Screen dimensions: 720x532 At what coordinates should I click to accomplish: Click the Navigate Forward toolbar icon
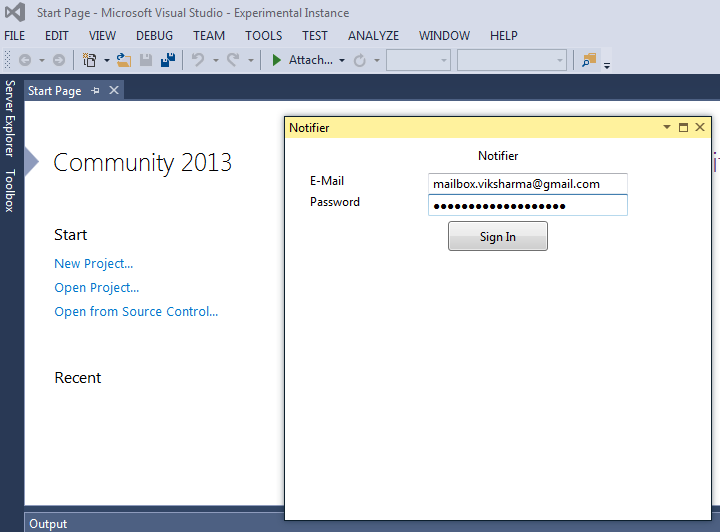tap(59, 60)
